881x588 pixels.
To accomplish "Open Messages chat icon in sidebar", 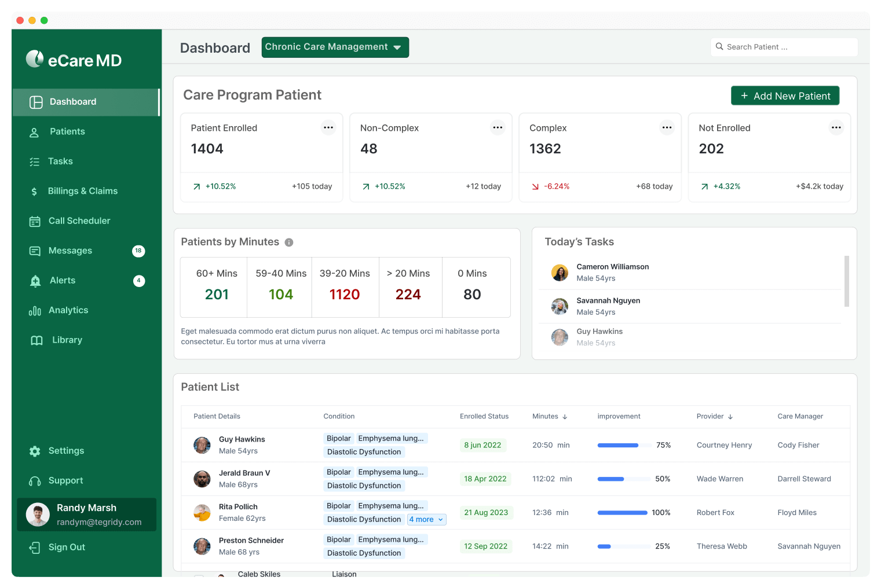I will coord(35,251).
